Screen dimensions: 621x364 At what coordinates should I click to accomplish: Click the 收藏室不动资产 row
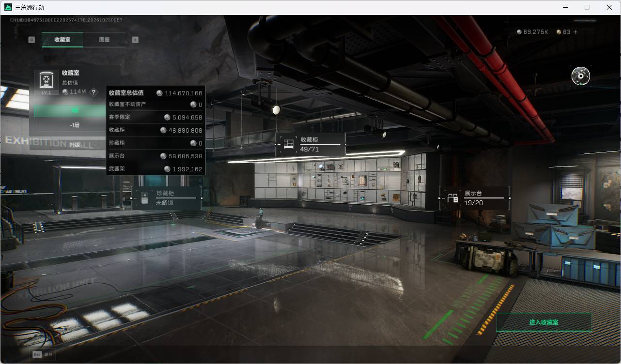click(155, 105)
